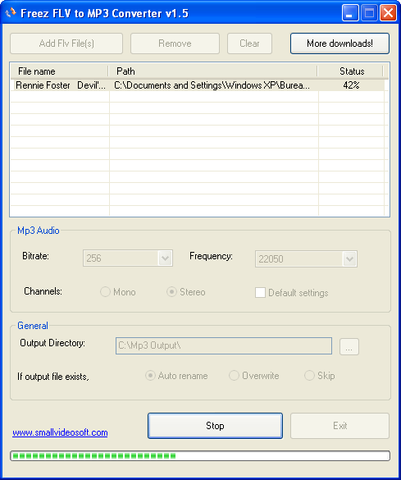
Task: Sort list by File name column header
Action: [x=59, y=71]
